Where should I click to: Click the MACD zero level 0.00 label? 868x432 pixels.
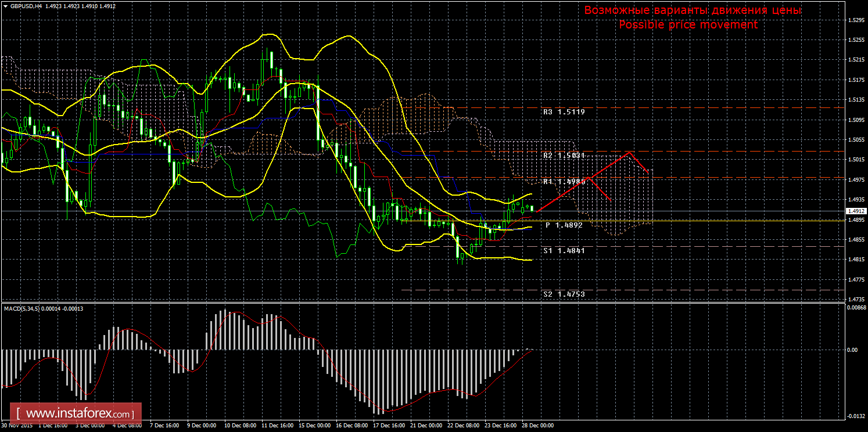(851, 350)
